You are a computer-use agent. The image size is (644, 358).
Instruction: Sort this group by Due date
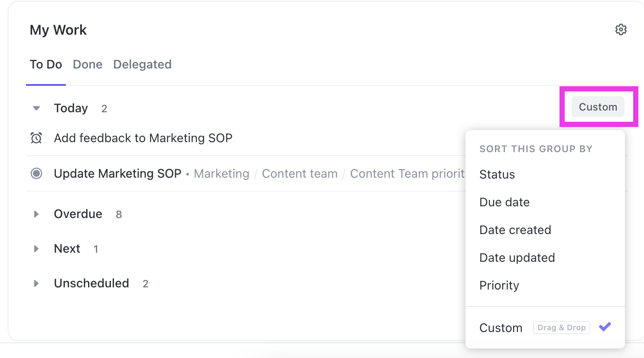(504, 202)
